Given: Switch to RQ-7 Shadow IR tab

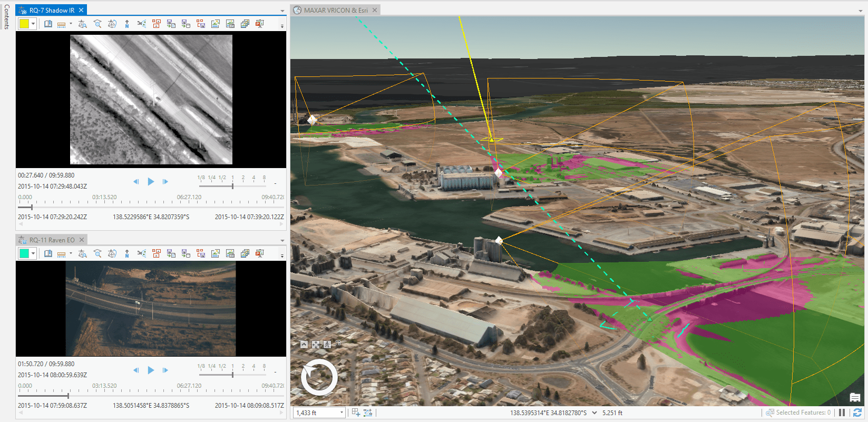Looking at the screenshot, I should pyautogui.click(x=52, y=11).
